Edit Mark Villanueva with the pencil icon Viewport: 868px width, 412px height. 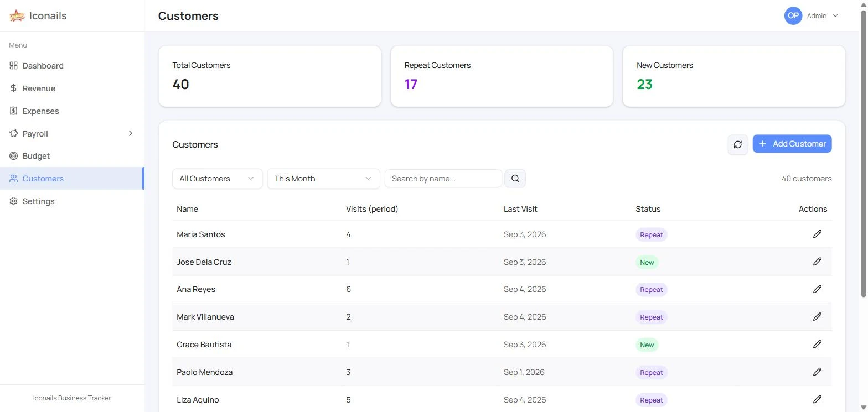tap(817, 317)
